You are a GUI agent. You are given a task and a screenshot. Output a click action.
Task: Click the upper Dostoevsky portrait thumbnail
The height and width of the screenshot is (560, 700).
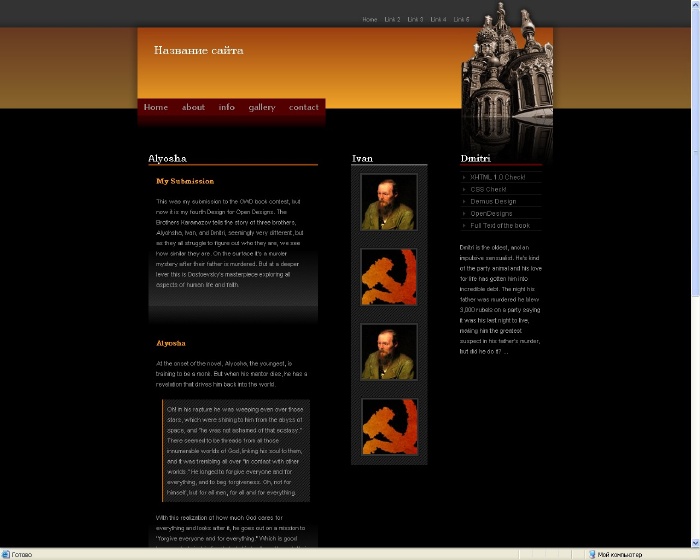pos(389,202)
